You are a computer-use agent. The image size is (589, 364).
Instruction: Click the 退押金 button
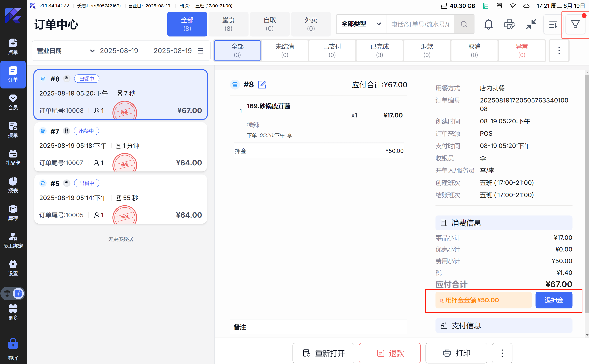click(553, 300)
